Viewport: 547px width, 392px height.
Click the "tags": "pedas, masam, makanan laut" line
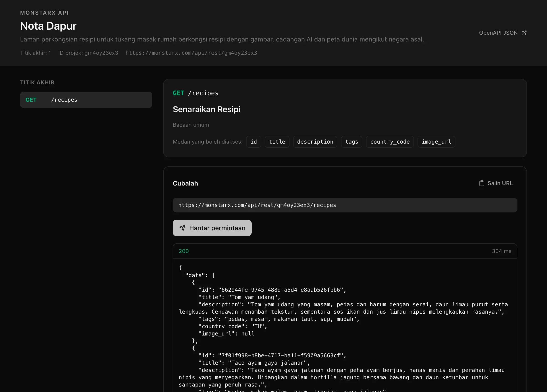(279, 319)
